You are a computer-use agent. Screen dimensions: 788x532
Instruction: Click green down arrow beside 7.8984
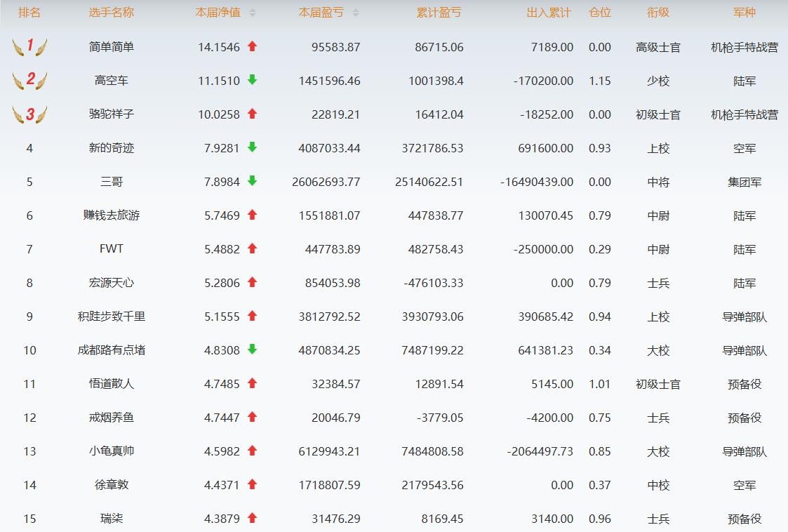tap(253, 182)
